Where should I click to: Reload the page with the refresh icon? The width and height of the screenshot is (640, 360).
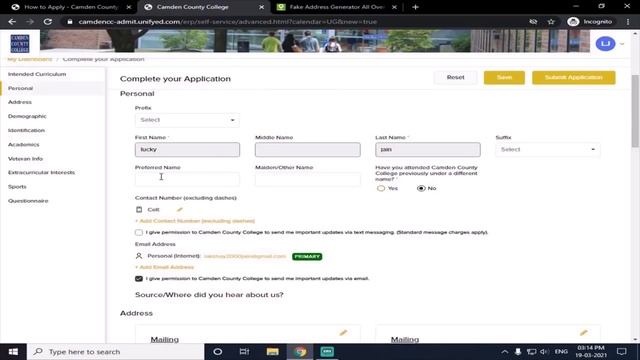click(x=48, y=22)
